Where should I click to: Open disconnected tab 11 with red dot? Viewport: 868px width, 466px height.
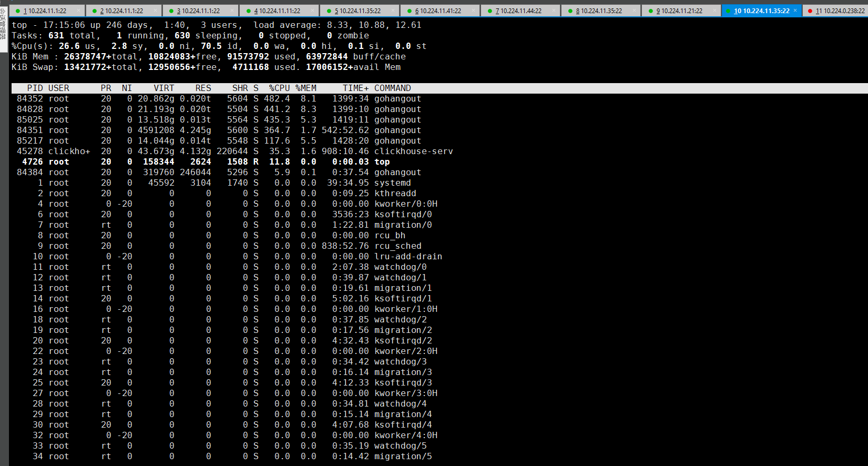click(840, 11)
